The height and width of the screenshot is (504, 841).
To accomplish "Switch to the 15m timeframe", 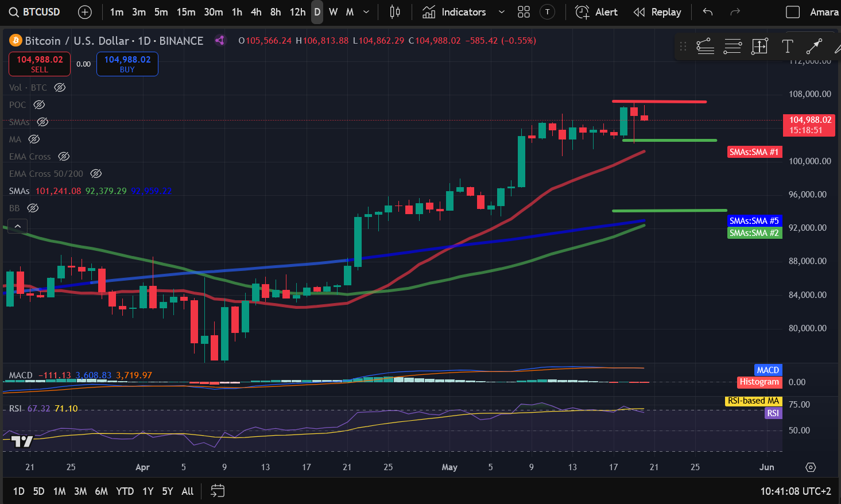I will click(x=185, y=12).
